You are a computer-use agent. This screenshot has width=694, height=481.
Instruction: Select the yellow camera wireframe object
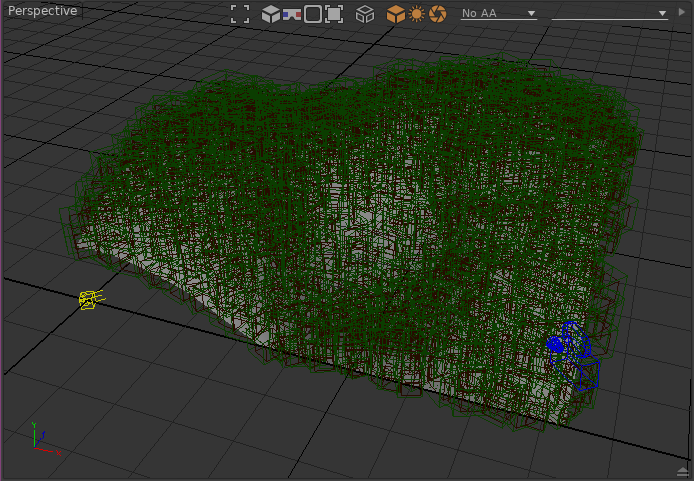pyautogui.click(x=90, y=299)
